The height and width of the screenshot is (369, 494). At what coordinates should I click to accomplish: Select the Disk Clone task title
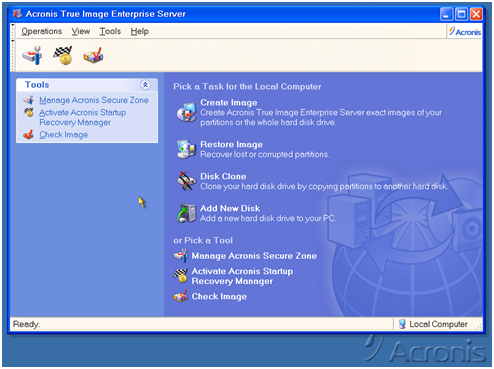(x=223, y=176)
